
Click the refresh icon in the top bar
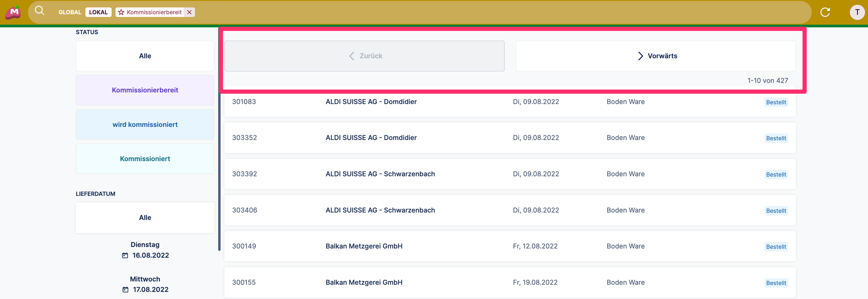825,12
